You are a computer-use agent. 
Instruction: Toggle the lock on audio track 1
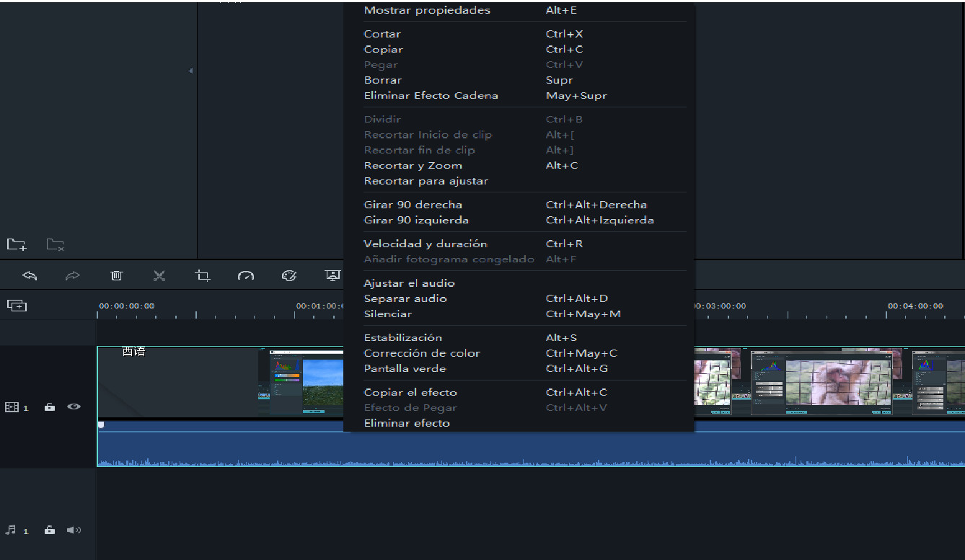[50, 530]
